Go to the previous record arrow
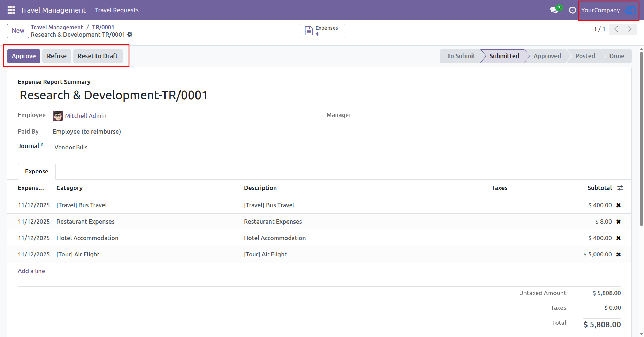Viewport: 644px width, 337px height. coord(616,29)
